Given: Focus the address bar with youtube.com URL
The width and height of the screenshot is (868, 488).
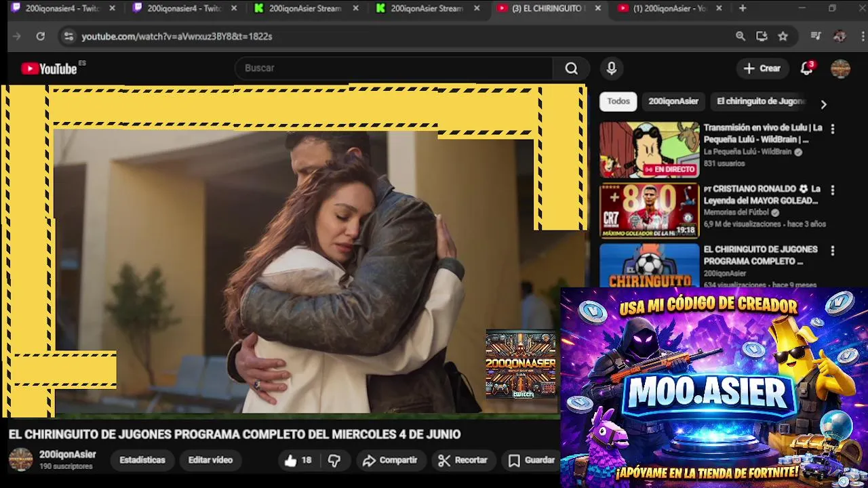Looking at the screenshot, I should pyautogui.click(x=400, y=37).
